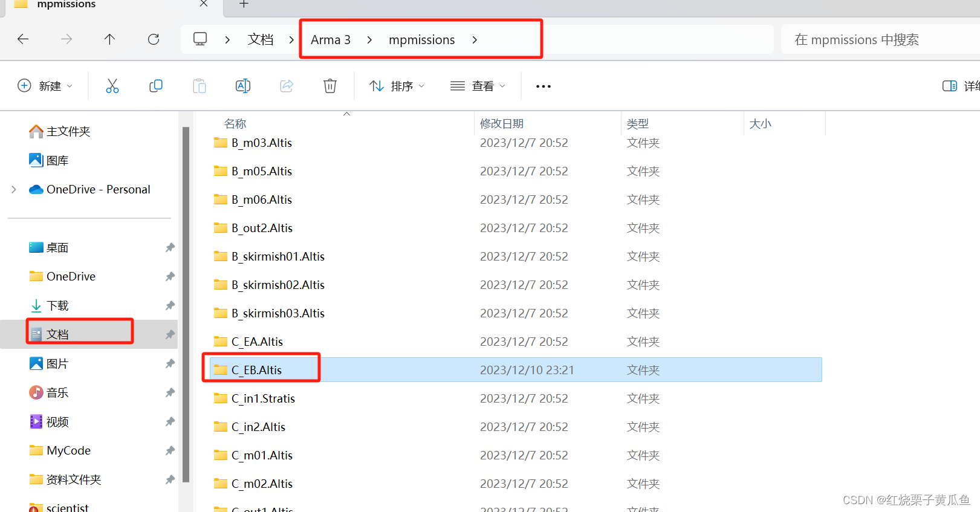The width and height of the screenshot is (980, 512).
Task: Click the Share icon in toolbar
Action: coord(287,86)
